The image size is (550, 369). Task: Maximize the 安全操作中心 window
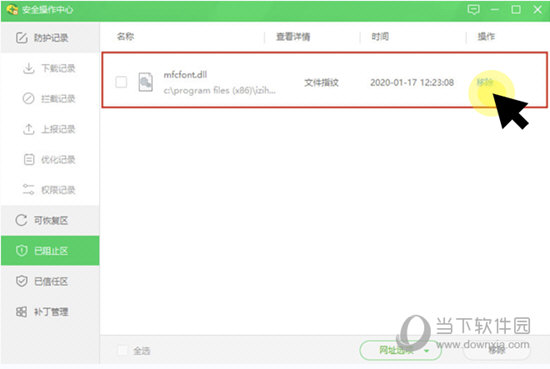click(x=516, y=9)
